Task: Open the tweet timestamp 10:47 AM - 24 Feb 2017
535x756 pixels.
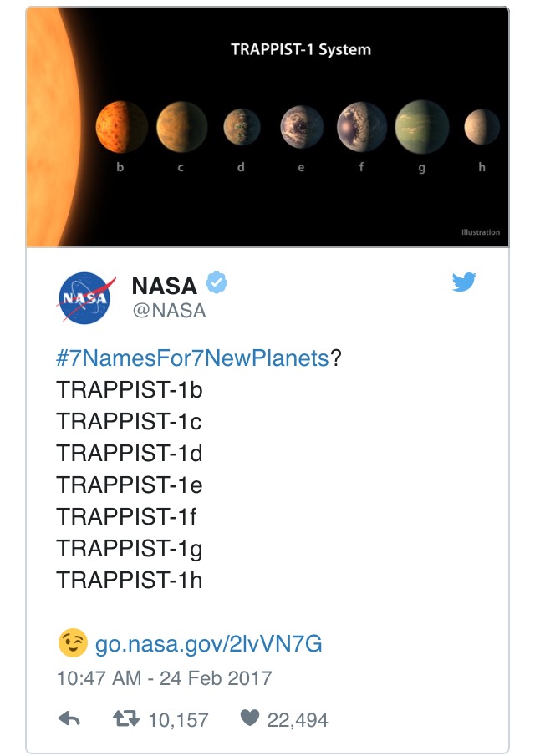Action: coord(164,677)
